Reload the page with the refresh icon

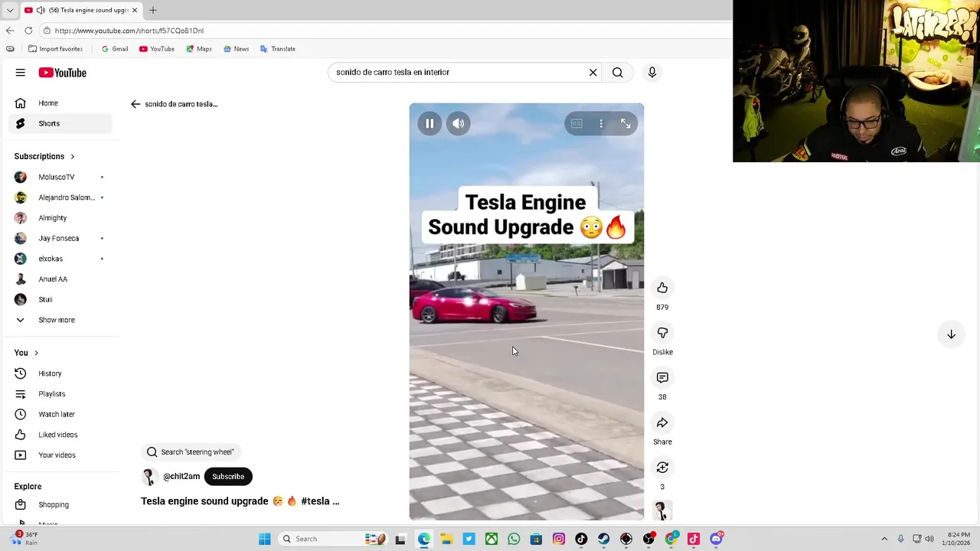click(28, 31)
